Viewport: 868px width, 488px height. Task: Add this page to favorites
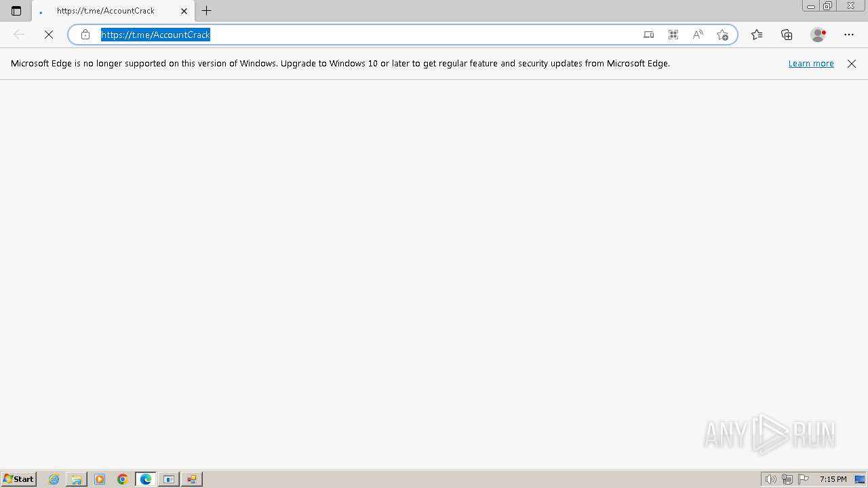(x=722, y=35)
